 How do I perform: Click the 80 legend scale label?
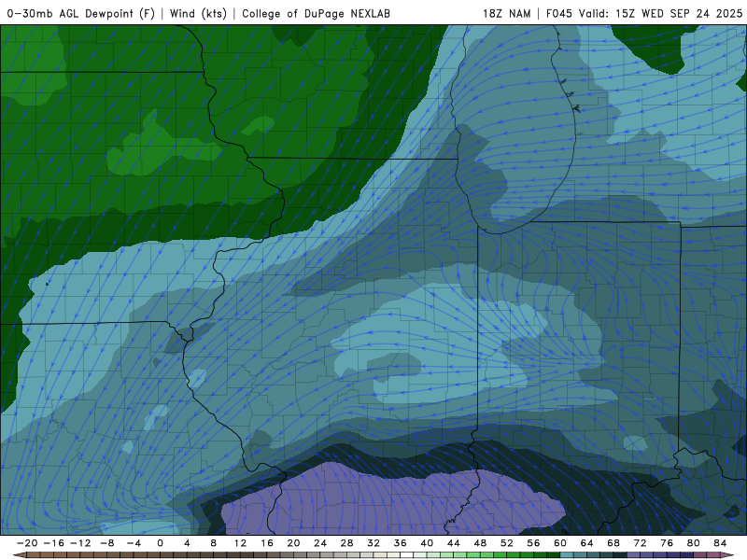(694, 543)
